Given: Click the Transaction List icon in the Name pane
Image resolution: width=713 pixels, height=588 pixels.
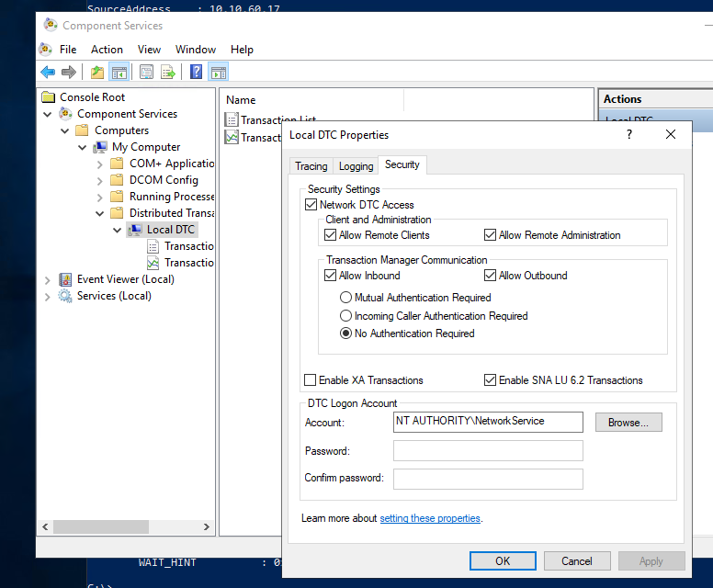Looking at the screenshot, I should click(232, 119).
